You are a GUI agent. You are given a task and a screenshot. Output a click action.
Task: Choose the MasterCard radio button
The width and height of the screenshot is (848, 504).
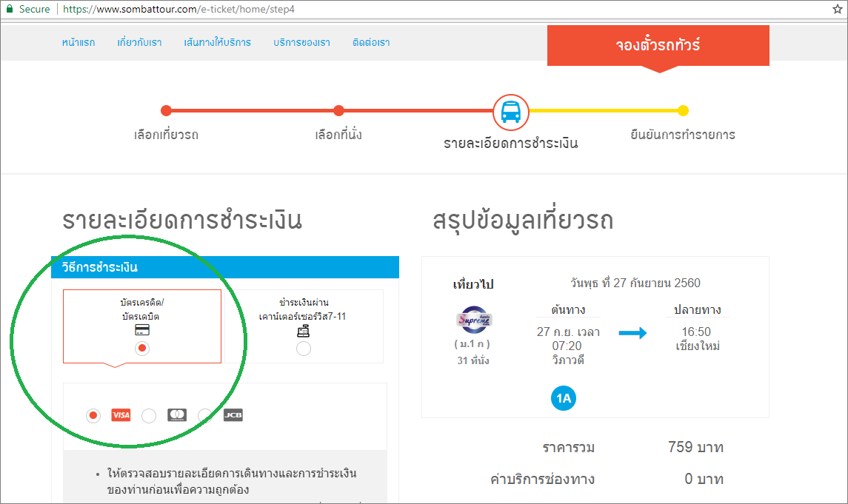[x=149, y=415]
